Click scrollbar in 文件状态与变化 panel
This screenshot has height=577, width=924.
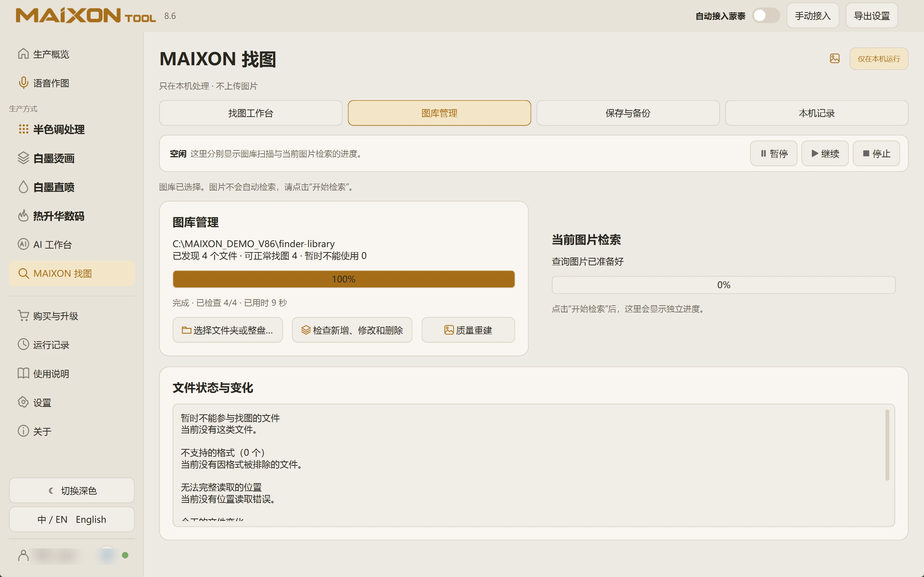pyautogui.click(x=887, y=445)
